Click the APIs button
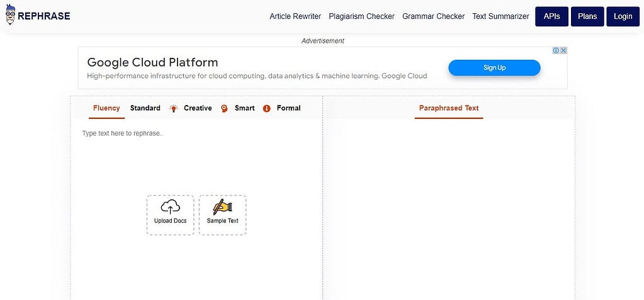Image resolution: width=644 pixels, height=300 pixels. click(x=551, y=16)
